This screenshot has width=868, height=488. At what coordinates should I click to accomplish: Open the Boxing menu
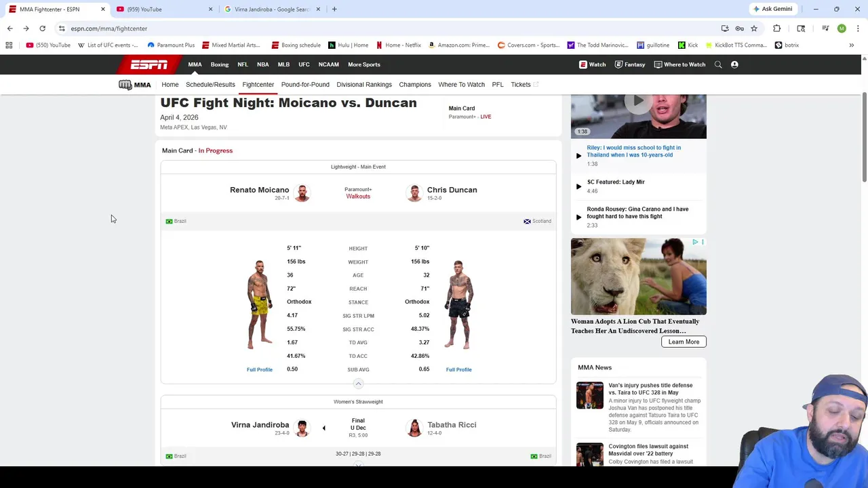(220, 64)
